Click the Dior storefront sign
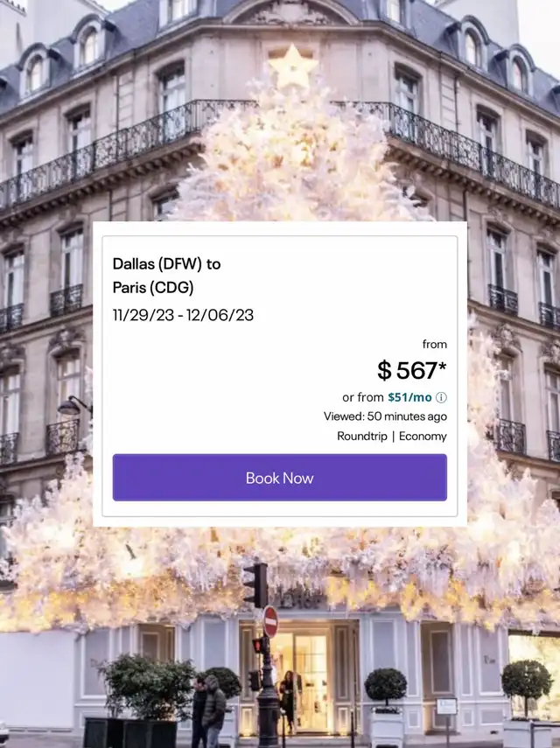The height and width of the screenshot is (748, 560). click(x=298, y=601)
